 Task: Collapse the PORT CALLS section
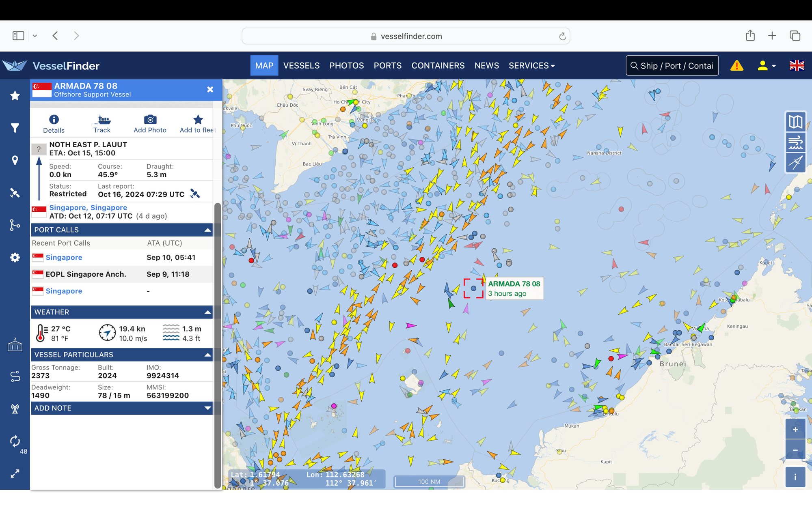point(207,230)
